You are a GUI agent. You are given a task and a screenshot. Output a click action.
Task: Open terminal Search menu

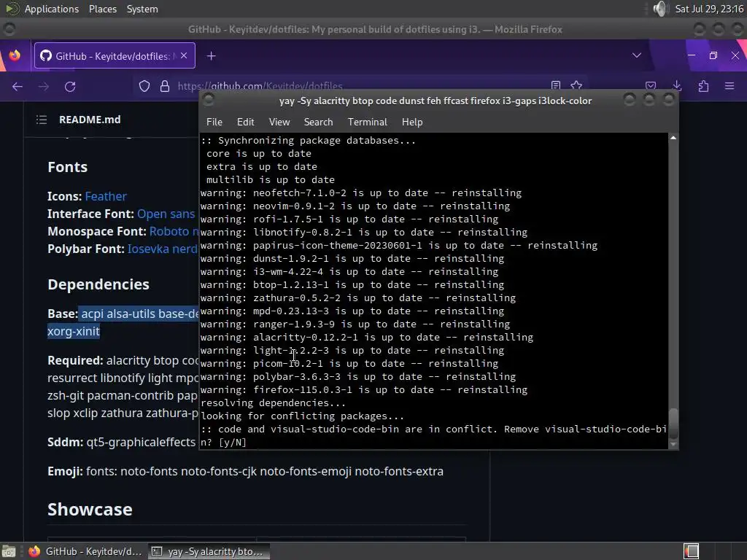(x=318, y=122)
